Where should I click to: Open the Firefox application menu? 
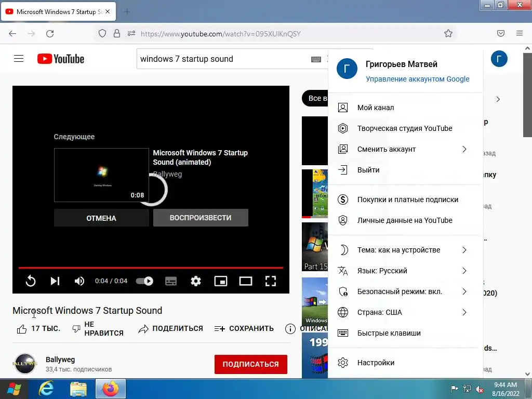520,33
